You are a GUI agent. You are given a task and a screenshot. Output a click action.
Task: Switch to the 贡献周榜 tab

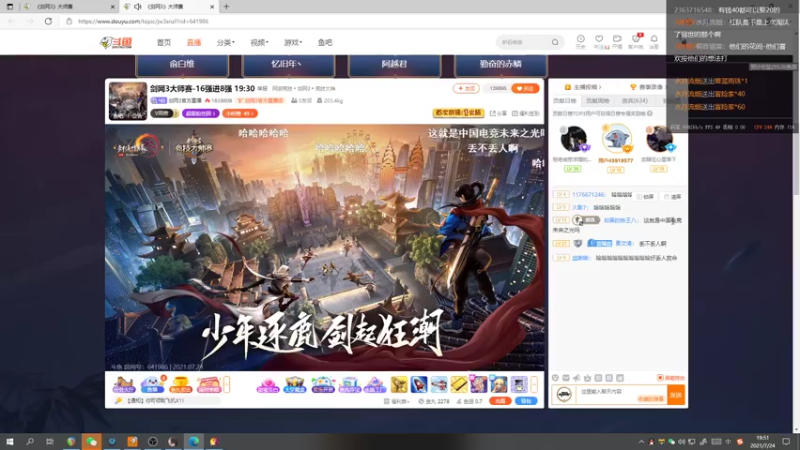pos(597,101)
